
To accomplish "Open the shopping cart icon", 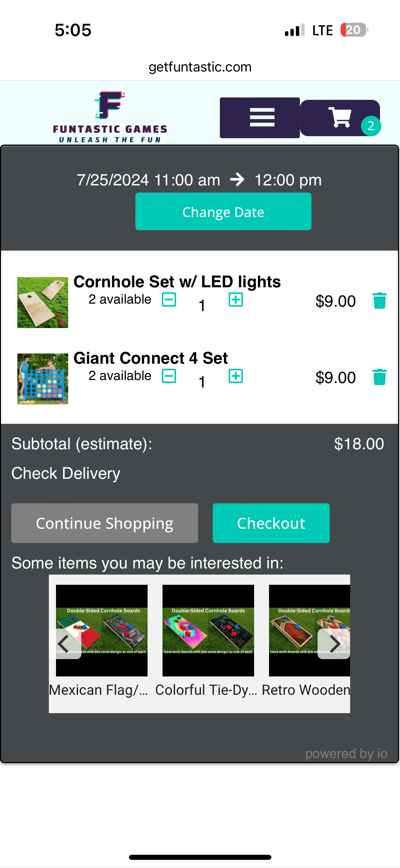I will [x=340, y=118].
